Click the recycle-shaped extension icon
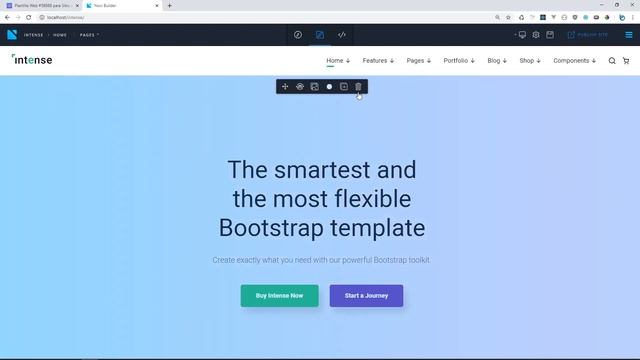Image resolution: width=640 pixels, height=360 pixels. 521,18
